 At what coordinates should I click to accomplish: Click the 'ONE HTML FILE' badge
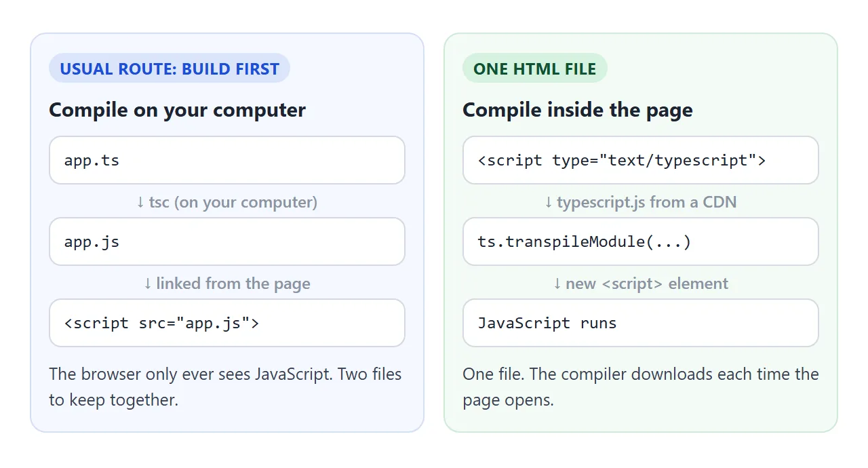[535, 69]
